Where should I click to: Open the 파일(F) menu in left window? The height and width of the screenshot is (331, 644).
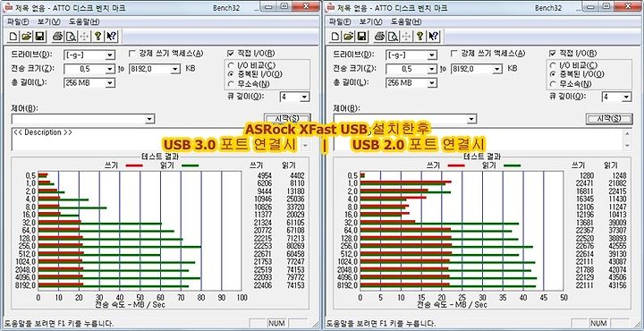(18, 21)
